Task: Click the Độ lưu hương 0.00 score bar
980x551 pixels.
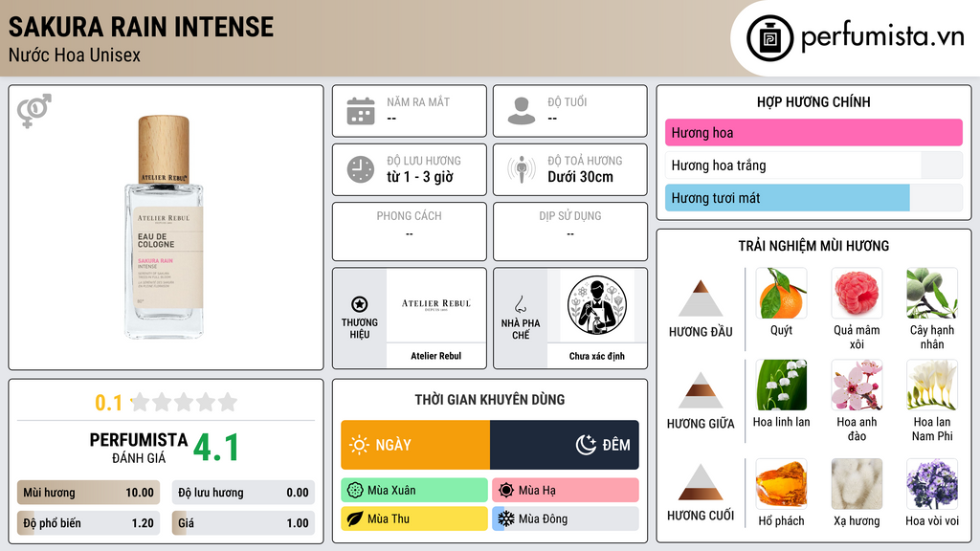Action: [x=243, y=493]
